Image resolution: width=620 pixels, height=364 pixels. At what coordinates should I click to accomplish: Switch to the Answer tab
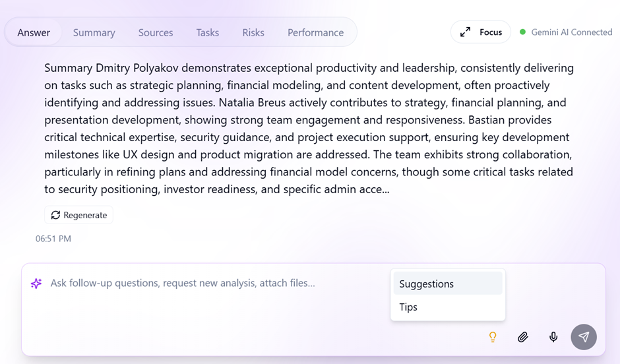click(x=34, y=32)
